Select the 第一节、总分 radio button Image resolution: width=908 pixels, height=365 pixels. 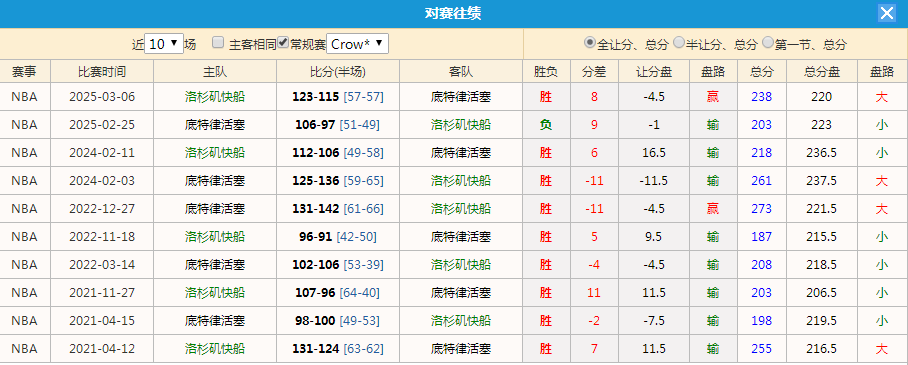tap(768, 42)
